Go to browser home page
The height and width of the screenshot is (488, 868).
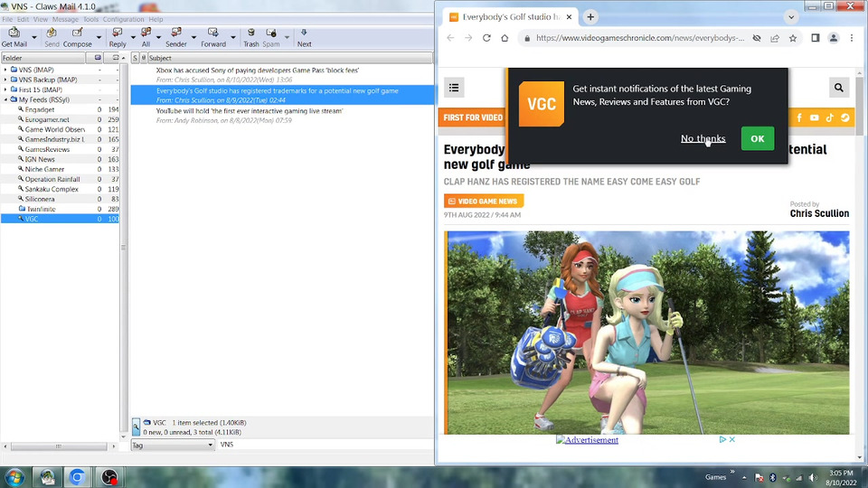(505, 38)
